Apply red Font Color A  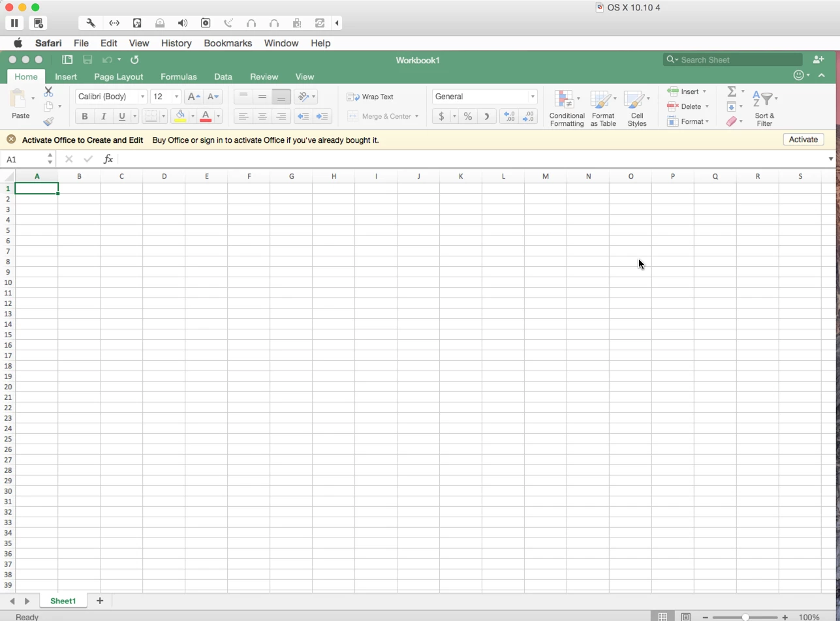click(x=206, y=116)
